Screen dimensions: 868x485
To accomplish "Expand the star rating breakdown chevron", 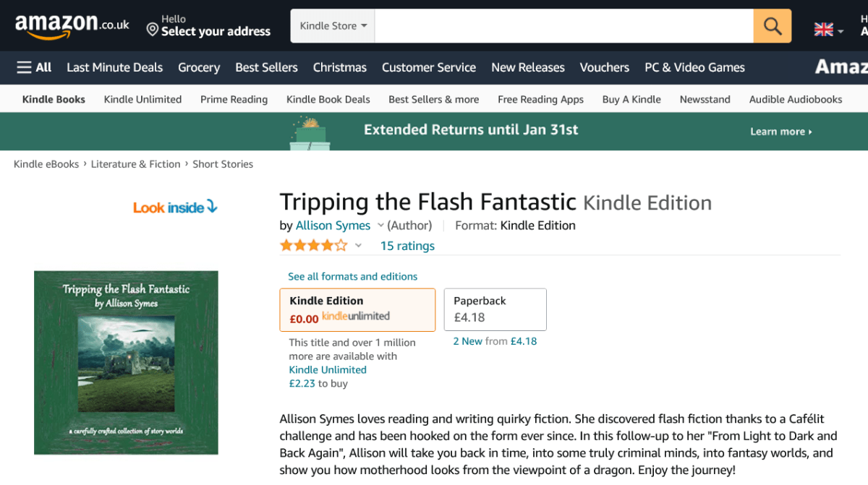I will click(x=358, y=246).
